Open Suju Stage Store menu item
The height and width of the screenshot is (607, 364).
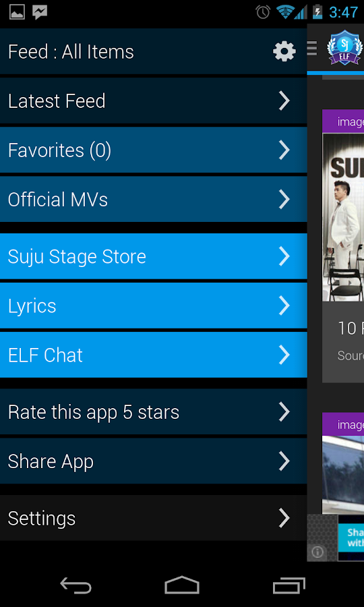click(x=154, y=256)
